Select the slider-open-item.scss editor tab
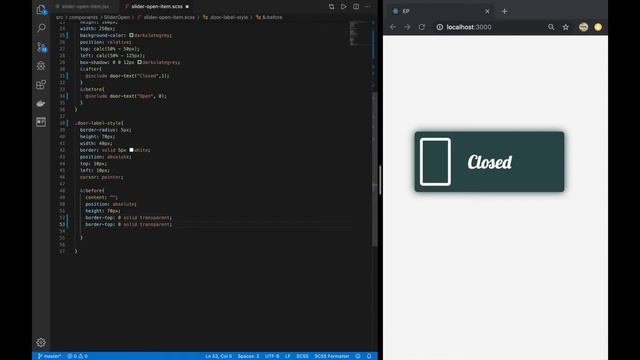Image resolution: width=640 pixels, height=360 pixels. pyautogui.click(x=157, y=7)
